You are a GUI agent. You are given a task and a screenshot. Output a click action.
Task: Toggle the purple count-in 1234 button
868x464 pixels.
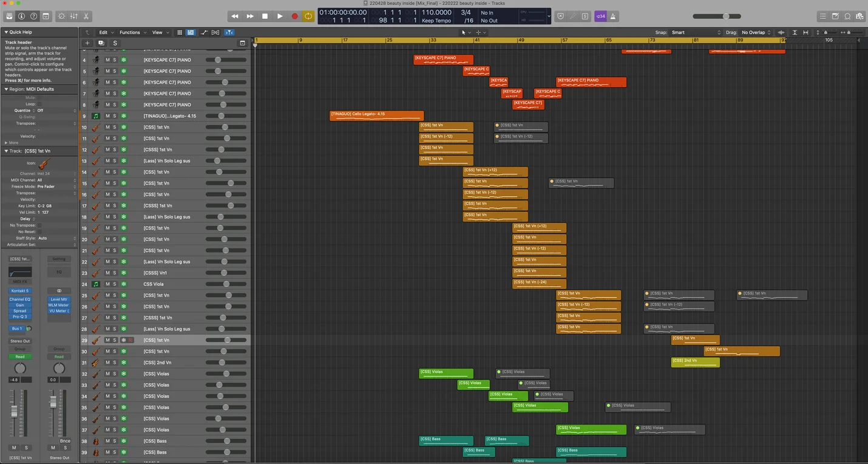tap(600, 16)
